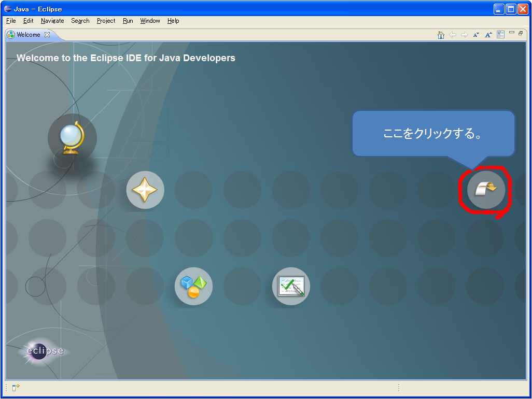Open the Overview globe icon
Image resolution: width=532 pixels, height=399 pixels.
click(x=72, y=138)
